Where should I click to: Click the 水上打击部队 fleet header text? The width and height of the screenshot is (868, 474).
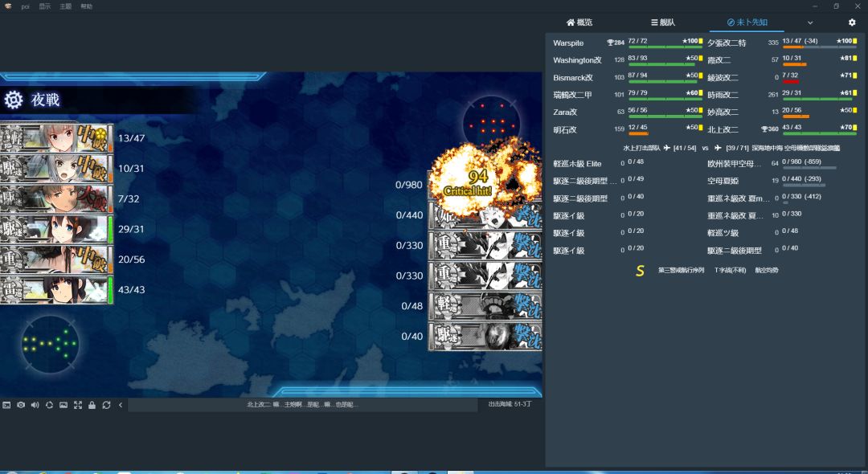(x=641, y=149)
